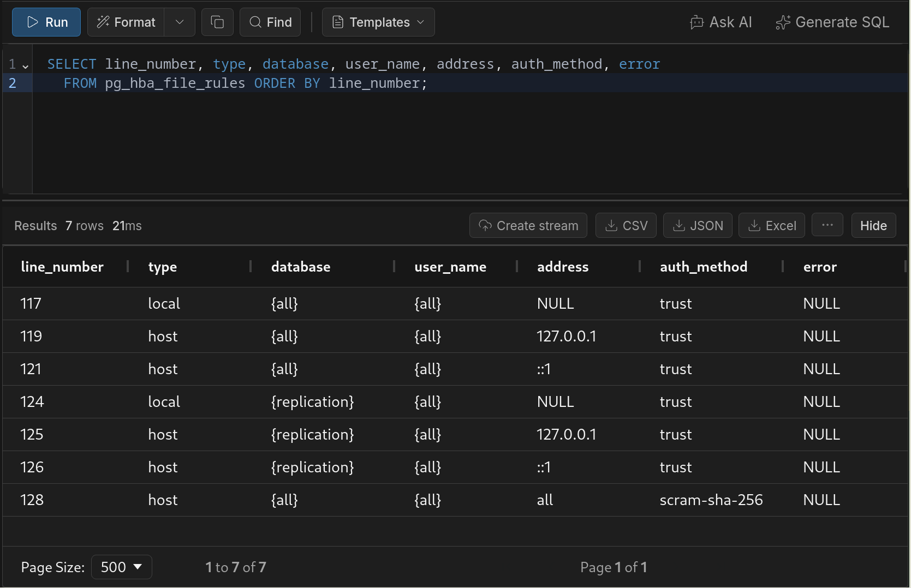Sort by user_name column header
This screenshot has height=588, width=911.
(x=450, y=267)
